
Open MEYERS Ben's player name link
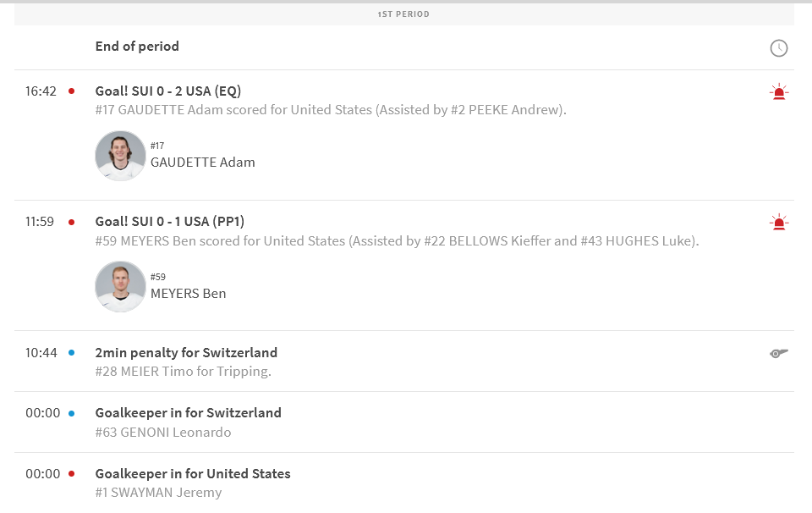pos(187,293)
